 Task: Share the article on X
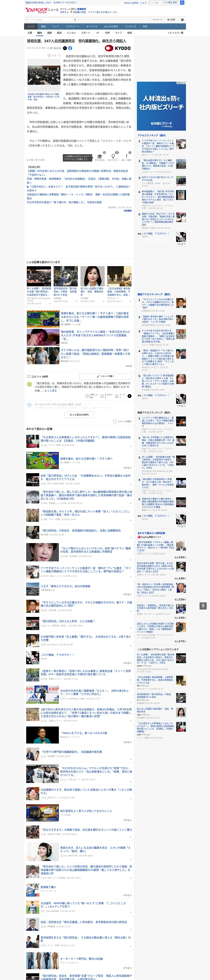(65, 48)
